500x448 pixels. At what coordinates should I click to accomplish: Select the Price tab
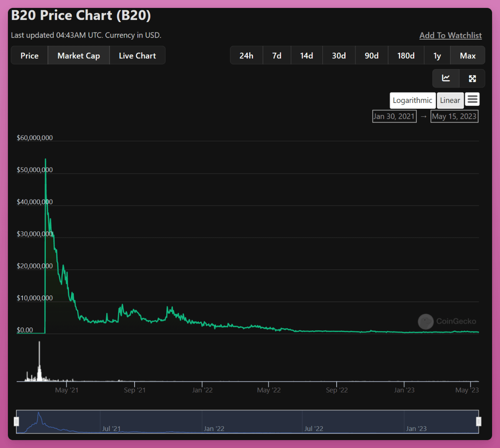pos(30,55)
